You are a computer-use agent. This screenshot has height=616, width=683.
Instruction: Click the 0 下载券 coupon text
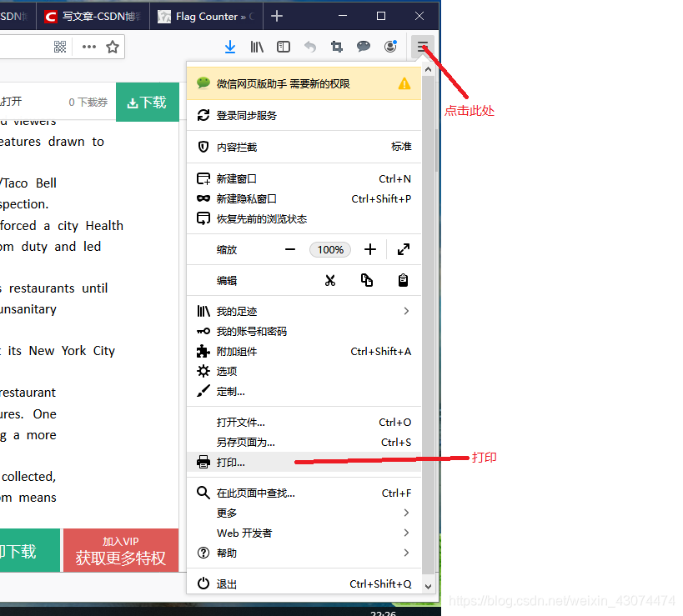(x=88, y=103)
